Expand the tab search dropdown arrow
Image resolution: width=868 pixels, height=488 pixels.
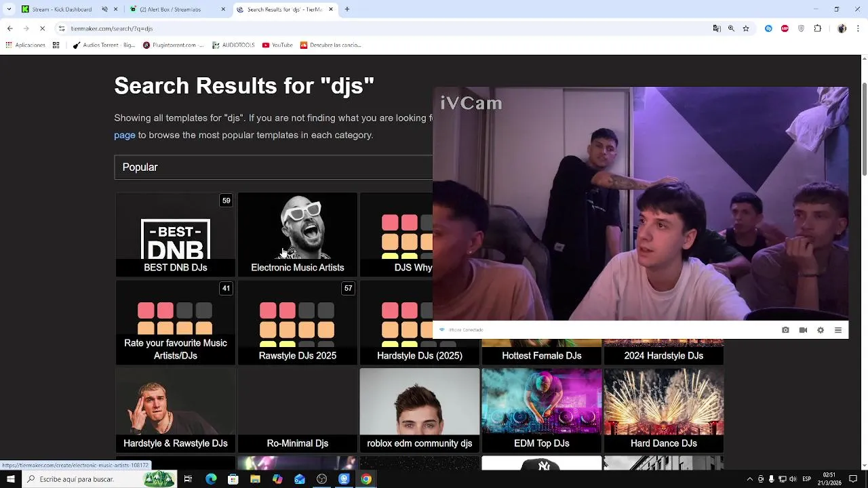click(9, 9)
